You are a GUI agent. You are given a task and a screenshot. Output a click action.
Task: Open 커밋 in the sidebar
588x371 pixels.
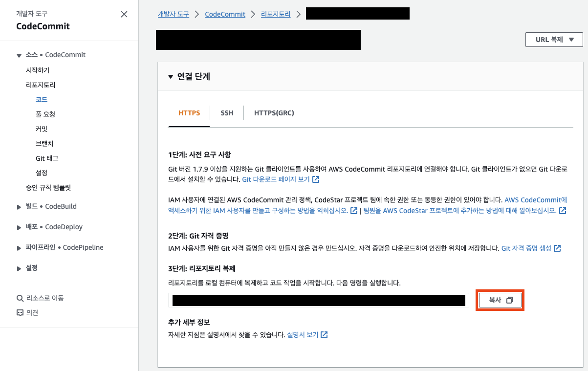click(x=42, y=129)
